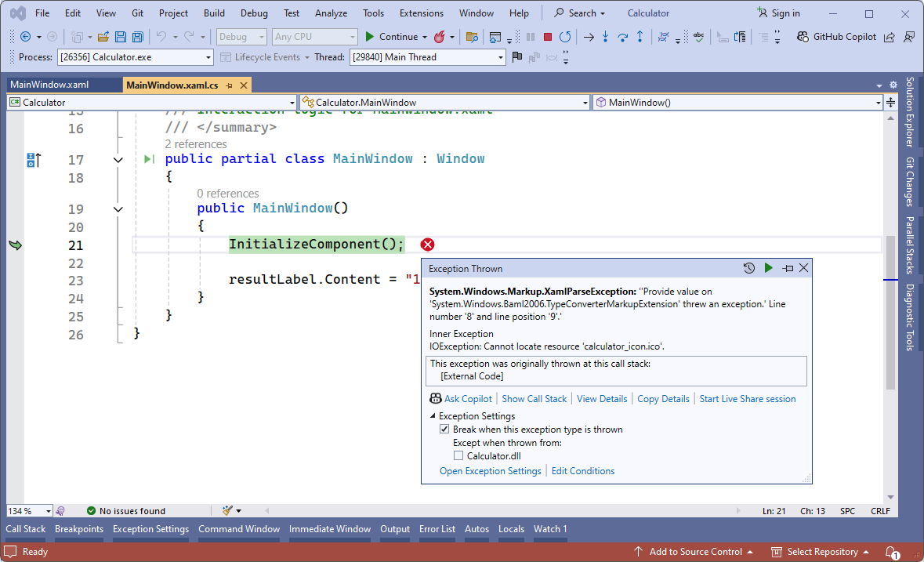Check the Calculator.dll exception checkbox
The image size is (924, 562).
coord(458,455)
